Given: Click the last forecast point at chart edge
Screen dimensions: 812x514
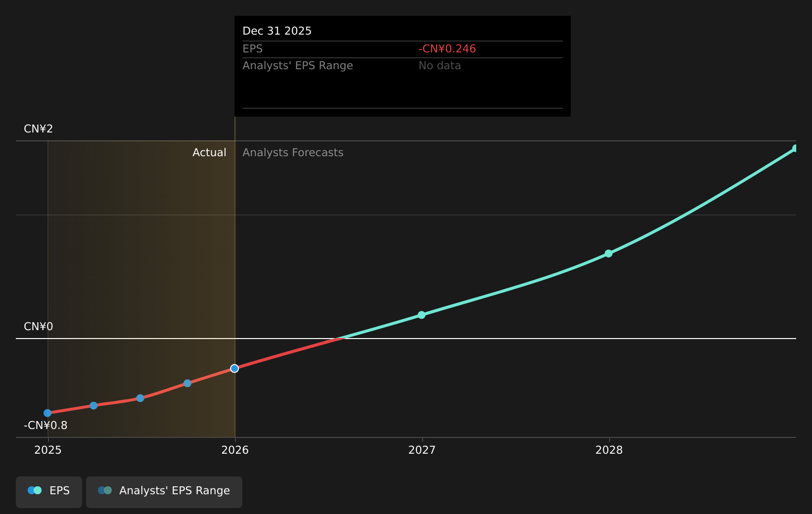Looking at the screenshot, I should click(x=795, y=148).
